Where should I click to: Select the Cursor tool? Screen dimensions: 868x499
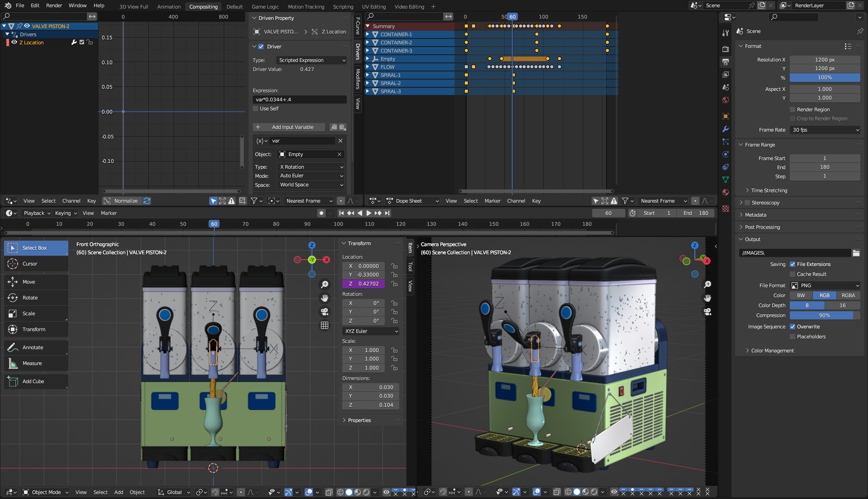[36, 264]
